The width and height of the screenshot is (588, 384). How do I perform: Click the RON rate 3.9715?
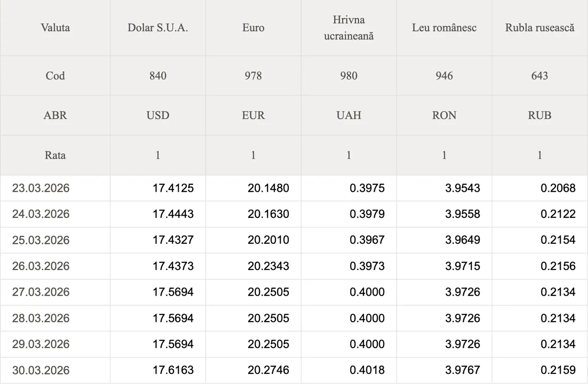coord(463,266)
